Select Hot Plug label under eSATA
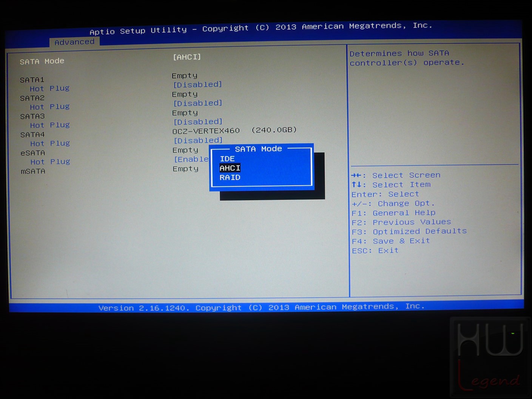This screenshot has width=532, height=399. point(50,162)
